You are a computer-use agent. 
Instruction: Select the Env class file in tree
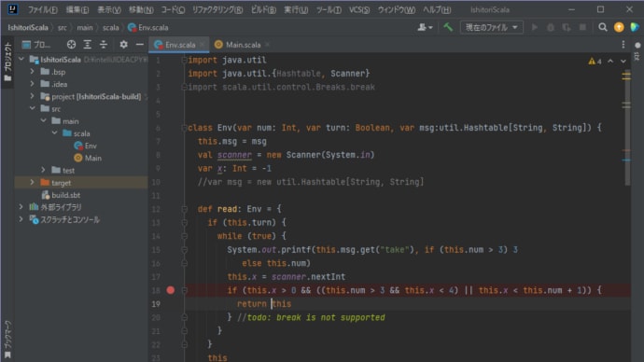86,146
